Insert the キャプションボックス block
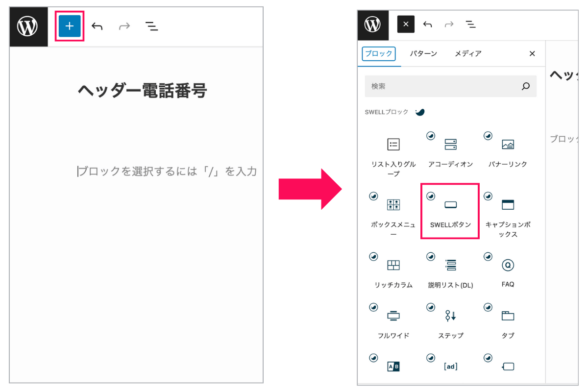 tap(508, 215)
